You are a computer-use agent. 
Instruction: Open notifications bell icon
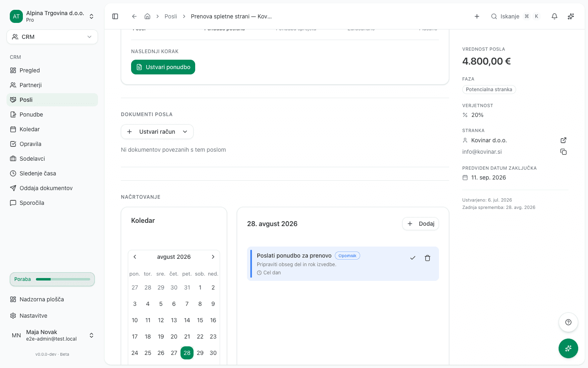[555, 16]
